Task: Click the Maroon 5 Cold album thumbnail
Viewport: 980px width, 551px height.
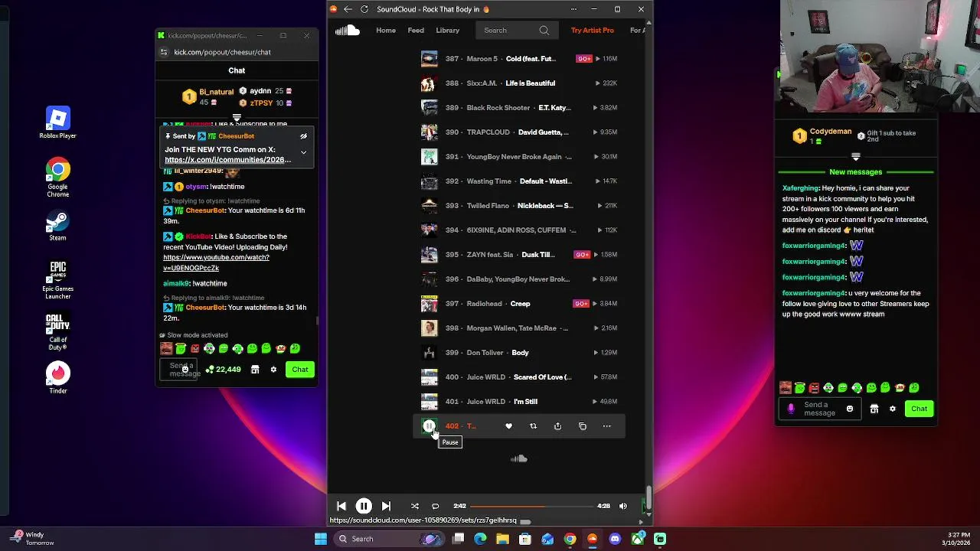Action: [429, 59]
